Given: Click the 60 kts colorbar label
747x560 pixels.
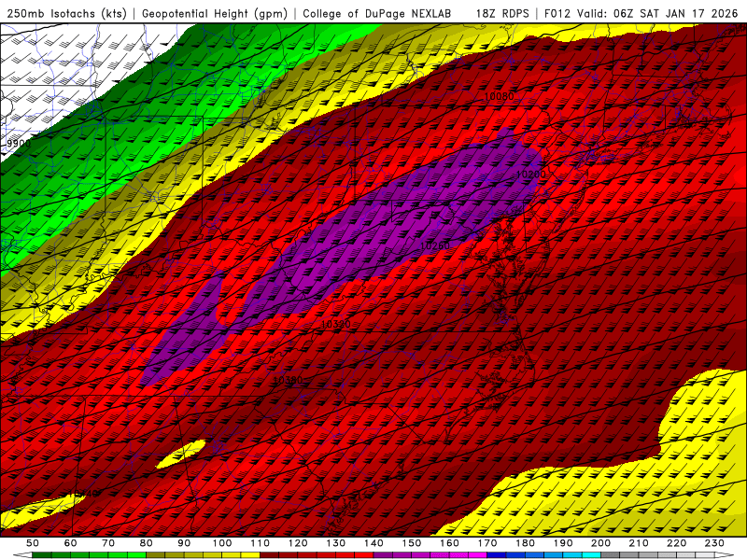Looking at the screenshot, I should coord(71,543).
